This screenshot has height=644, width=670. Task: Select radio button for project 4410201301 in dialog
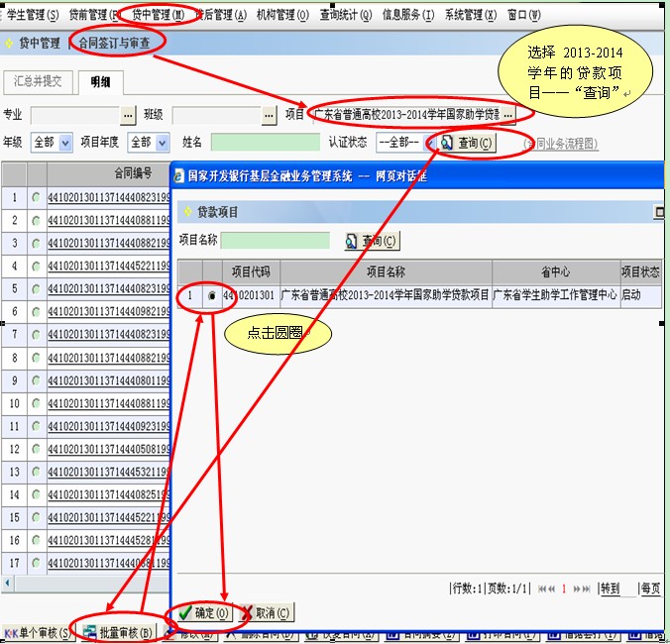coord(212,295)
